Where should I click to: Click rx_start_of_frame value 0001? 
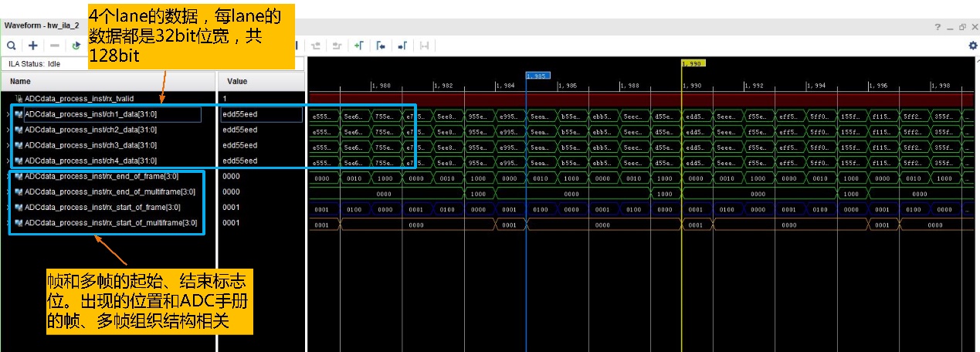click(x=231, y=207)
